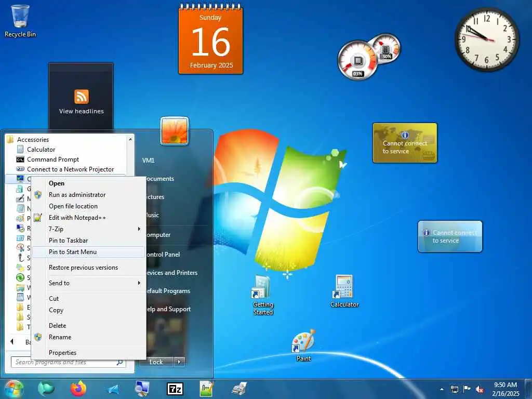Select the Calculator shortcut on the desktop
532x399 pixels.
[344, 291]
